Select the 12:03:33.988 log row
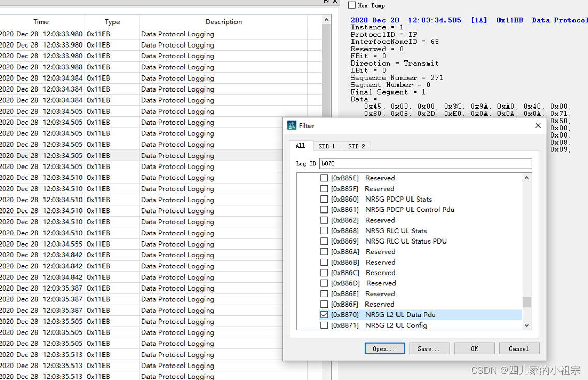 (x=161, y=67)
